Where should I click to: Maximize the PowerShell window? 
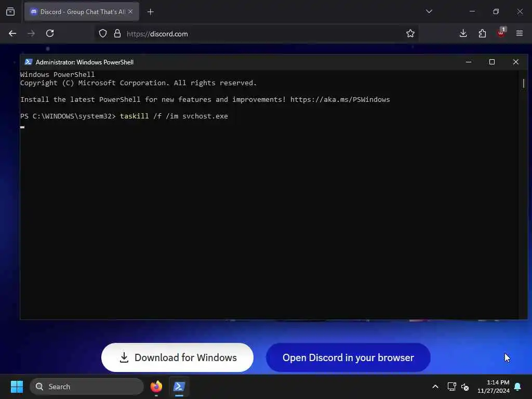[x=492, y=62]
